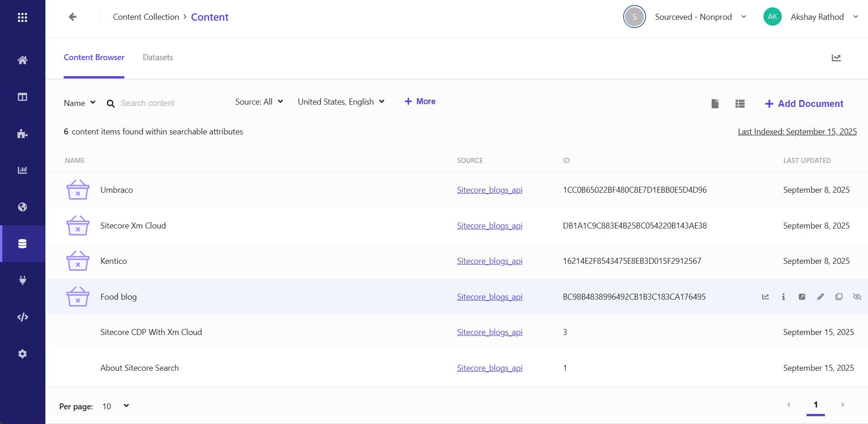Switch to document view layout
The width and height of the screenshot is (868, 424).
[714, 104]
